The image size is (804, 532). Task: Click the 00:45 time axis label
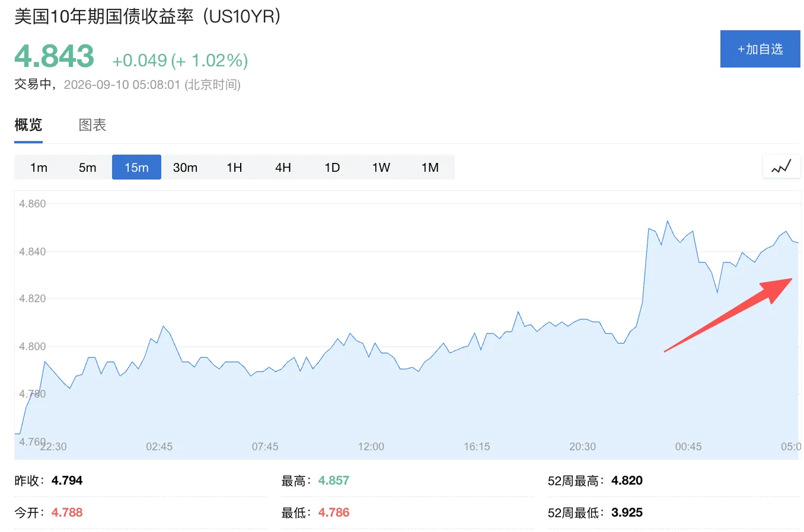coord(688,447)
